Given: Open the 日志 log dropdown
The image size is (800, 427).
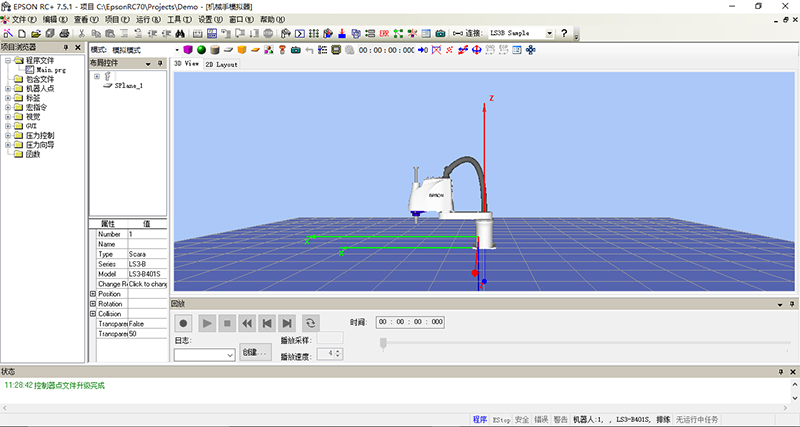Looking at the screenshot, I should point(230,354).
